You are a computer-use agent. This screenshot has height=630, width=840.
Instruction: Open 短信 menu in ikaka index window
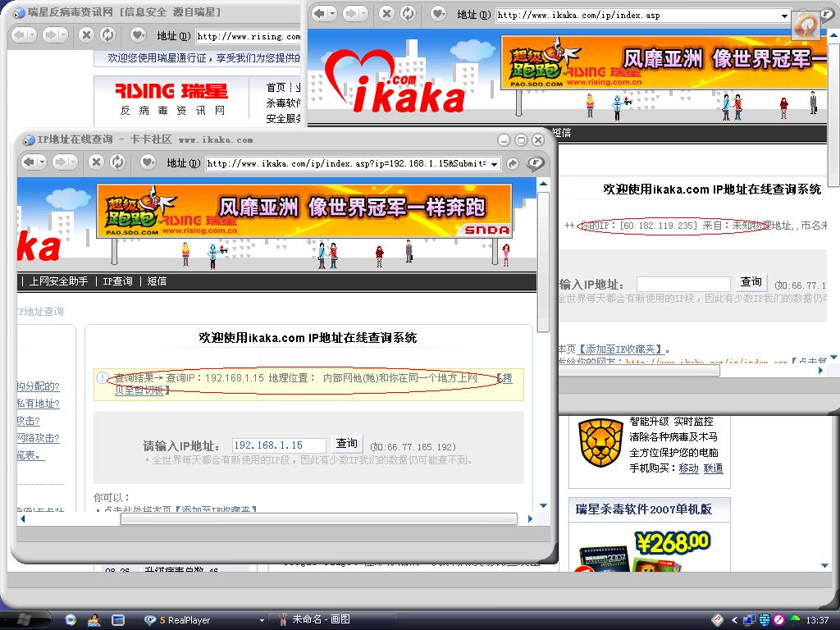pos(561,133)
